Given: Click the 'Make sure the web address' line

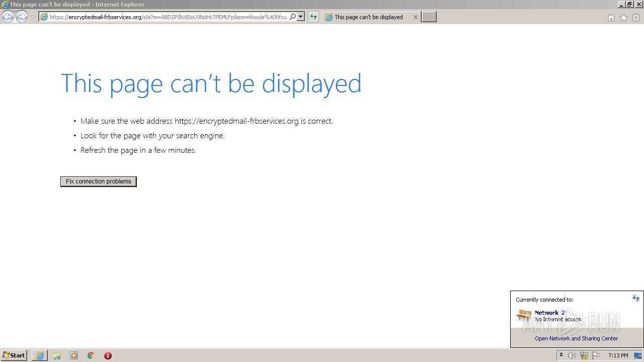Looking at the screenshot, I should [x=207, y=121].
